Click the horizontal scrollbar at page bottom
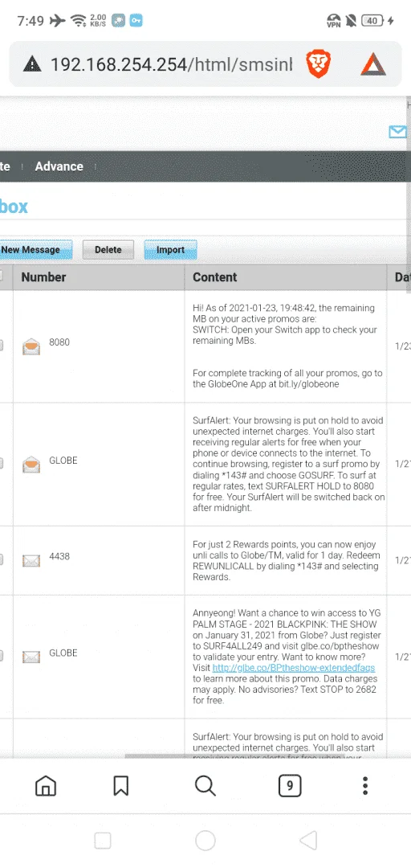411x868 pixels. click(234, 755)
